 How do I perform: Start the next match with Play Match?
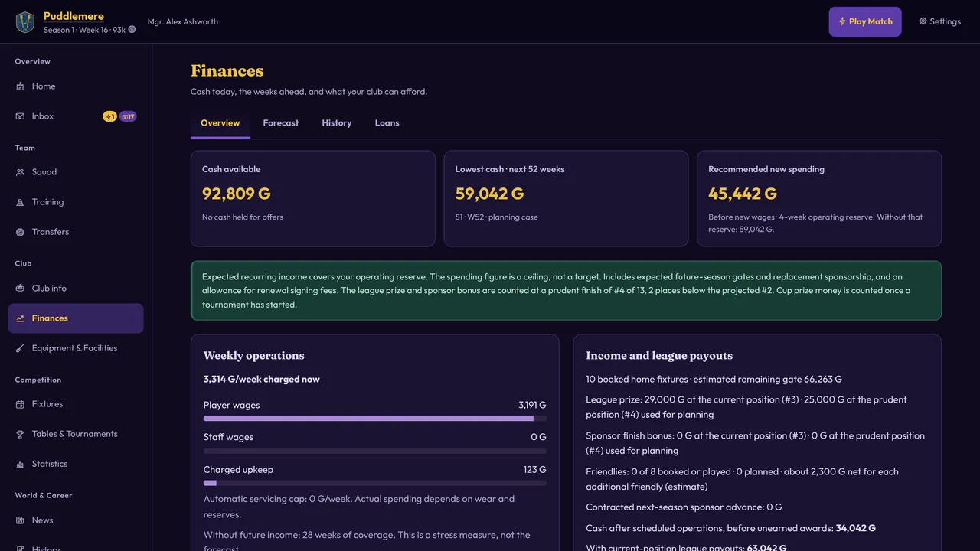(865, 21)
